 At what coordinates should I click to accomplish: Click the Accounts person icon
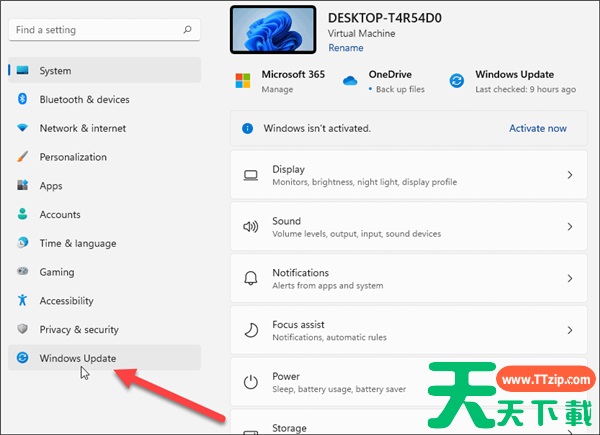pyautogui.click(x=23, y=213)
